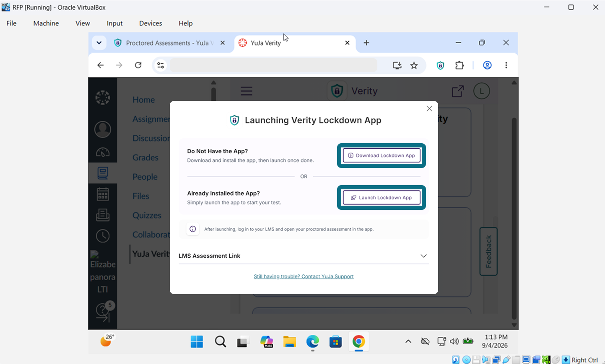Click install app icon in address bar

point(397,65)
